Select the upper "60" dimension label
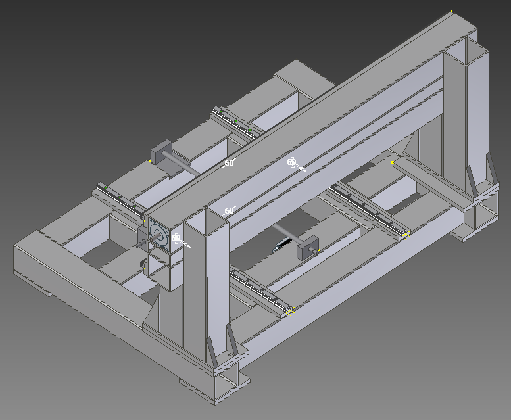 point(230,162)
